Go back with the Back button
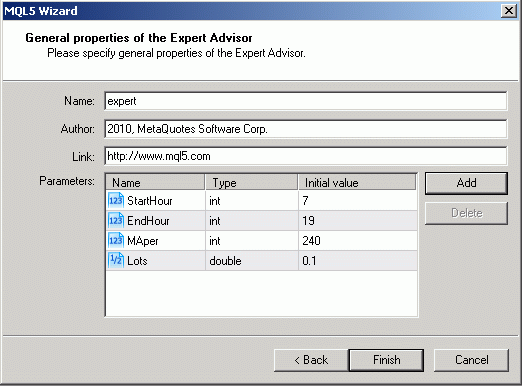 click(x=311, y=360)
